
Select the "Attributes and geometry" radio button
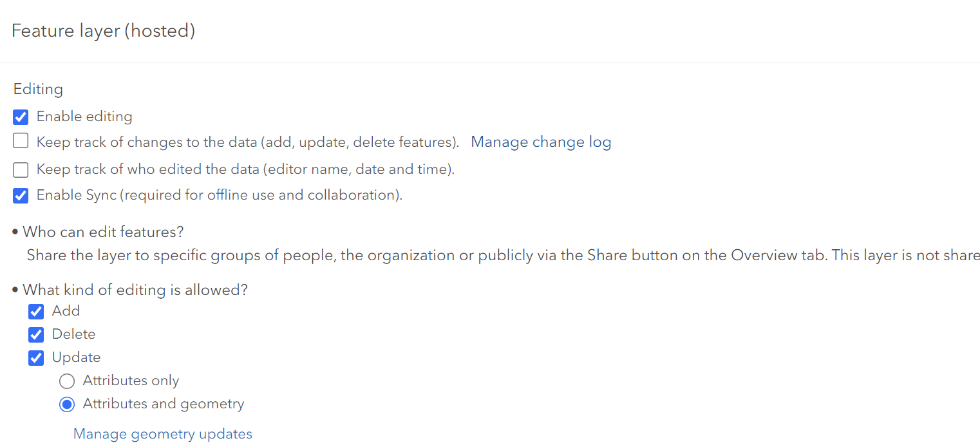point(67,404)
